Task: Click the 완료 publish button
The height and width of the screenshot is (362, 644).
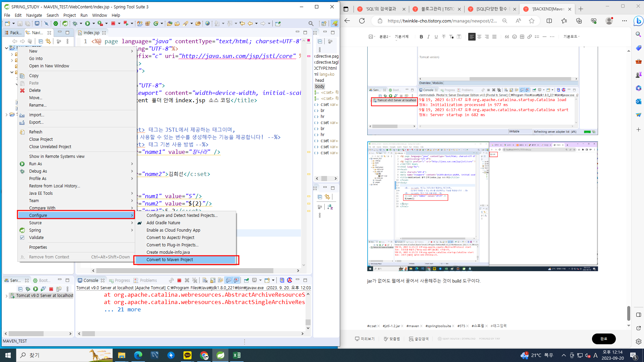Action: coord(603,339)
